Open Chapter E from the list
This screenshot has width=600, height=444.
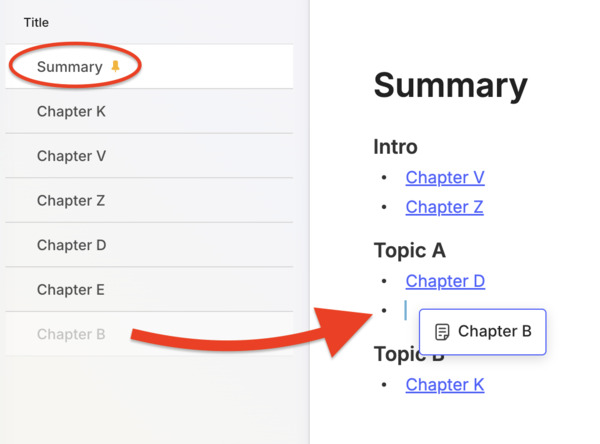click(x=71, y=290)
